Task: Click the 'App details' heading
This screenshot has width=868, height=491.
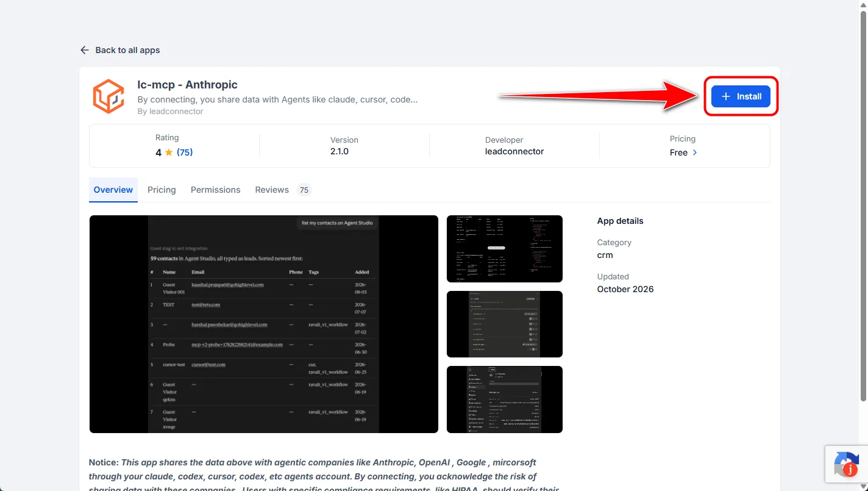Action: coord(621,221)
